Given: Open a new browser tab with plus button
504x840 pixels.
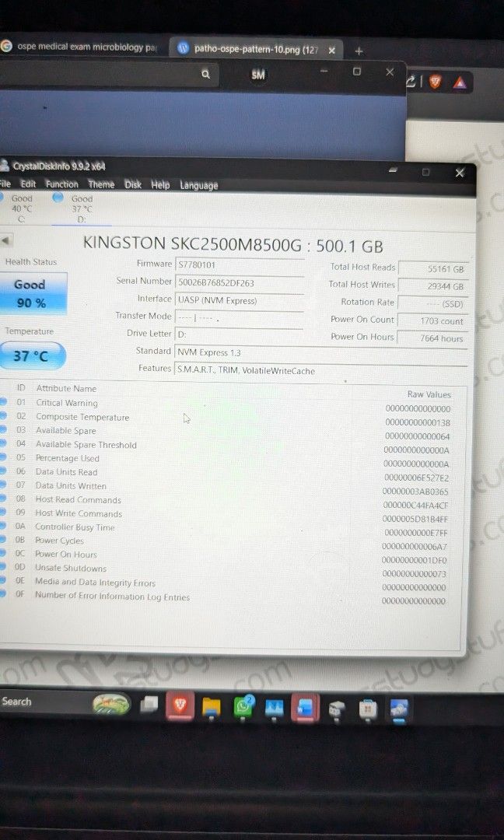Looking at the screenshot, I should (x=359, y=51).
